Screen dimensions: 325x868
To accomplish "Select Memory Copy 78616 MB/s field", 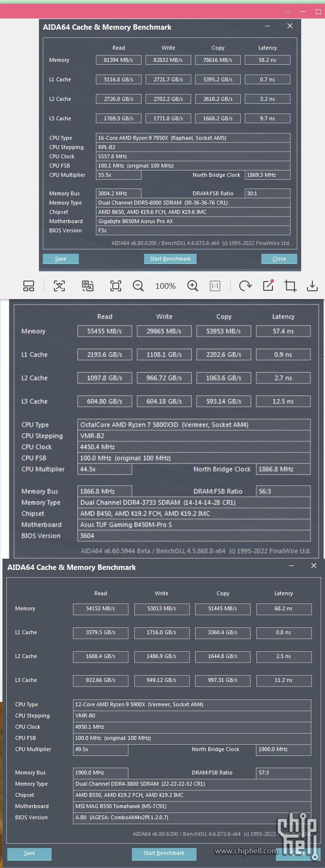I will tap(218, 60).
